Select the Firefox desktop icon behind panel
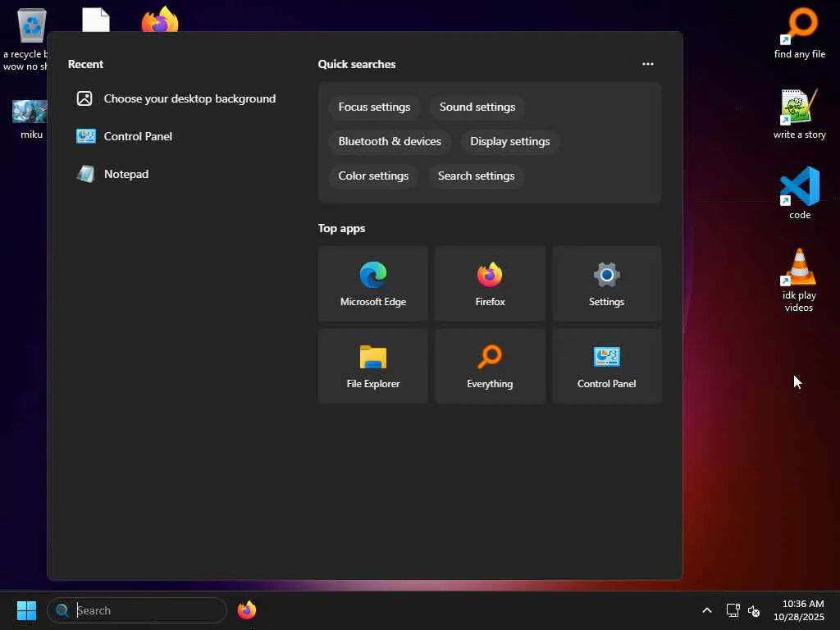Screen dimensions: 840x630 160,20
